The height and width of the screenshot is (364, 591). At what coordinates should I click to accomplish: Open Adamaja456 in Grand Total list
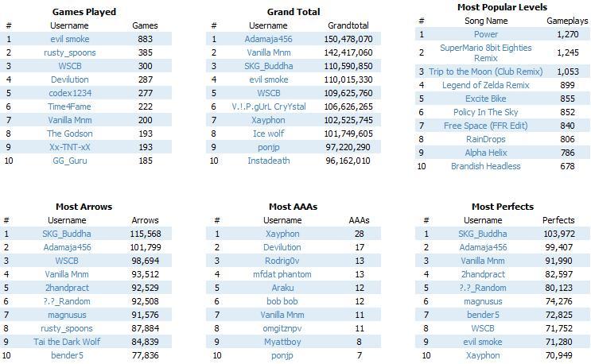pyautogui.click(x=268, y=39)
